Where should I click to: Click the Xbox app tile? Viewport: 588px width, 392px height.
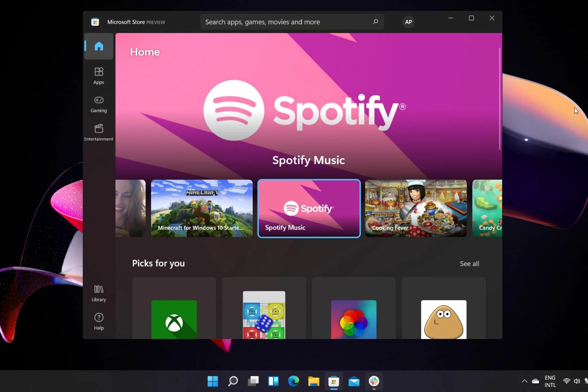click(174, 319)
